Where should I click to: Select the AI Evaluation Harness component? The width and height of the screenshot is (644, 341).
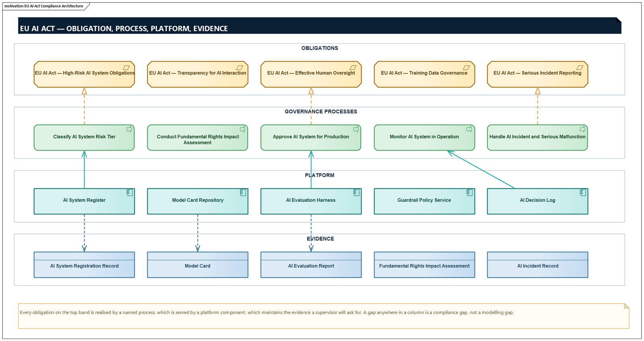311,201
